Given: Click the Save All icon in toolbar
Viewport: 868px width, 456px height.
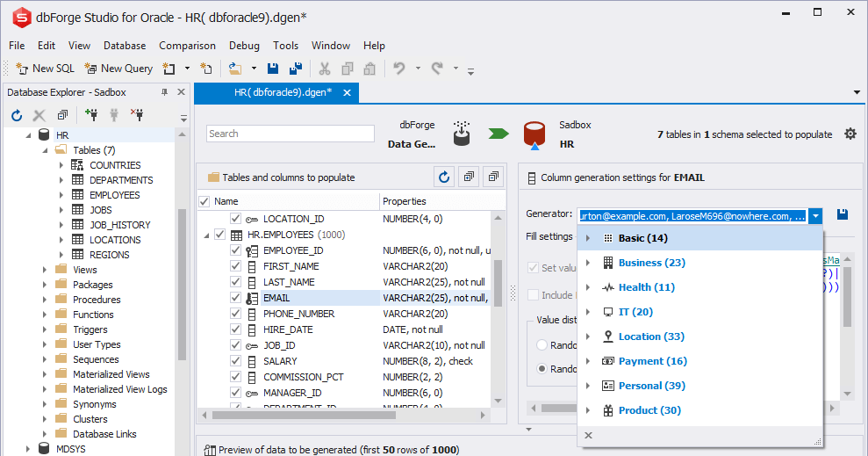Looking at the screenshot, I should pyautogui.click(x=296, y=69).
